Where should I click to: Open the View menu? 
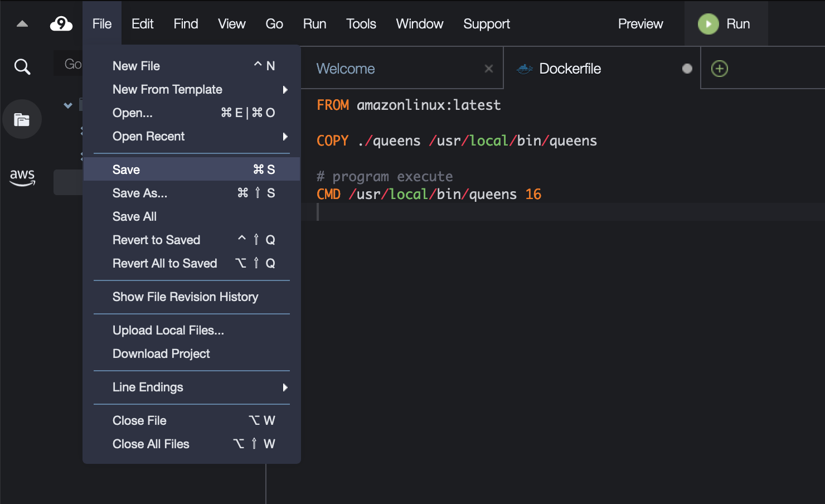(x=232, y=24)
